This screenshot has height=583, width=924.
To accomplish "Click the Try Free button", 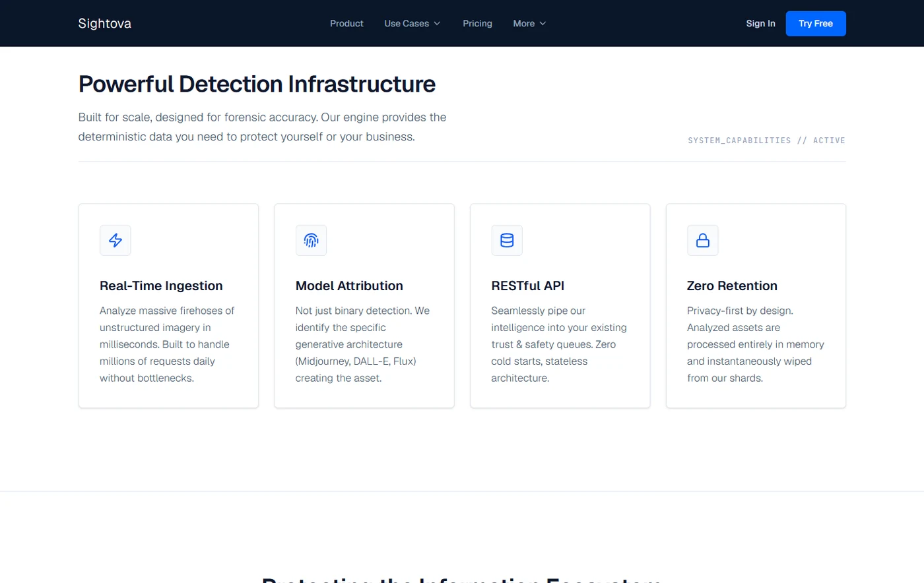I will (x=816, y=24).
